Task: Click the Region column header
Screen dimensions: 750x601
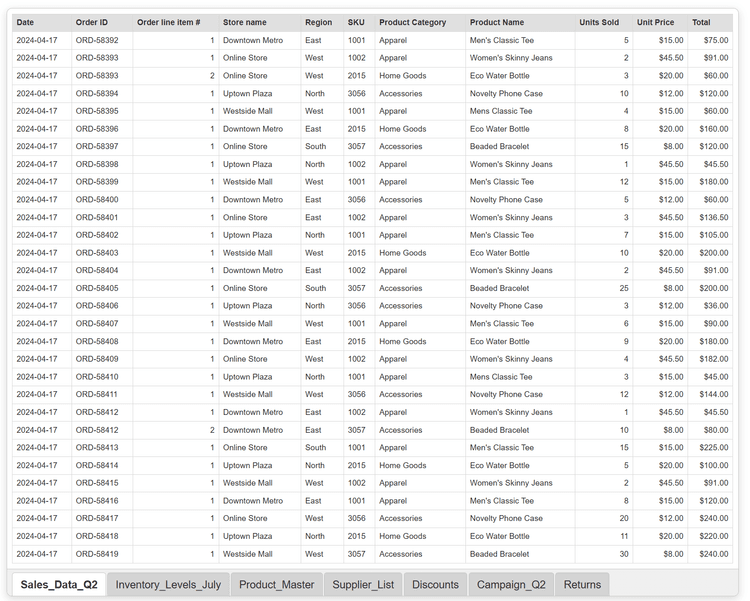Action: 322,22
